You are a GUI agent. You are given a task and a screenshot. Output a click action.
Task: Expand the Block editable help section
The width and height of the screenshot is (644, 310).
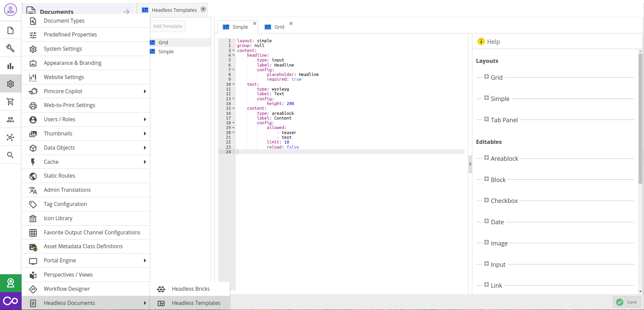coord(486,179)
